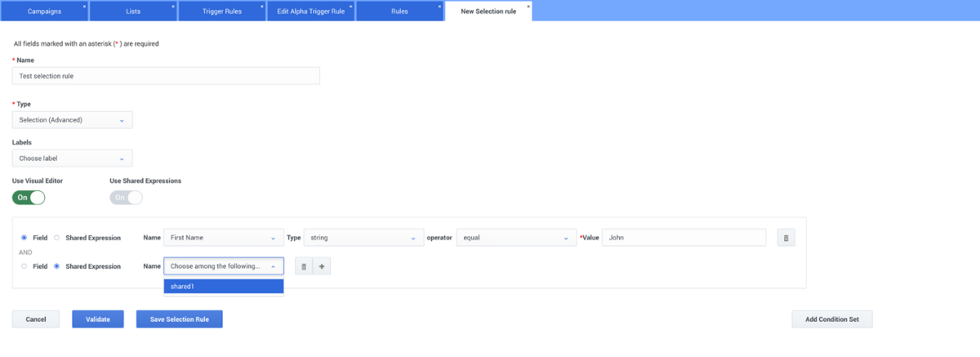Close the Trigger Rules tab
This screenshot has width=980, height=357.
coord(263,6)
